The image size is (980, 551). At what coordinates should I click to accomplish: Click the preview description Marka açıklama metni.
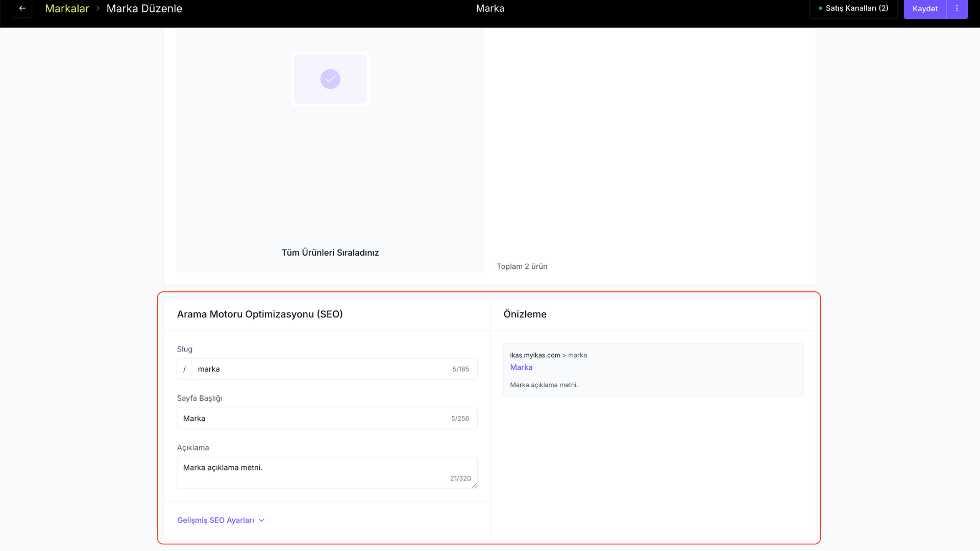(544, 385)
